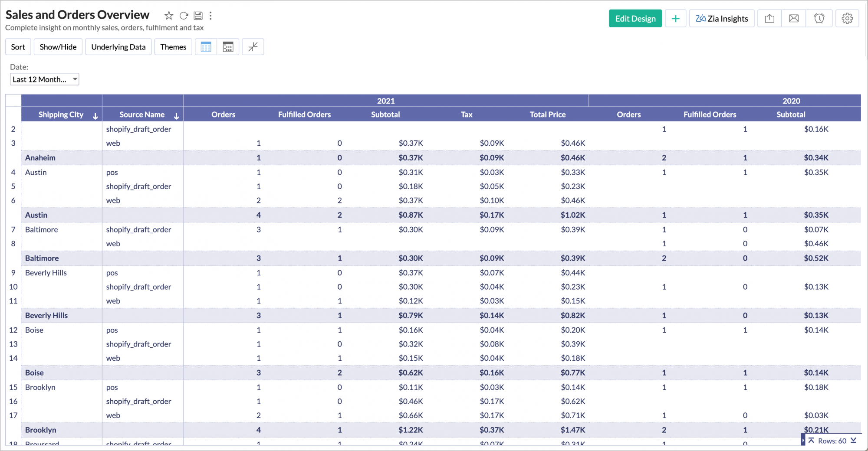
Task: Refresh the report using the reload icon
Action: coord(184,16)
